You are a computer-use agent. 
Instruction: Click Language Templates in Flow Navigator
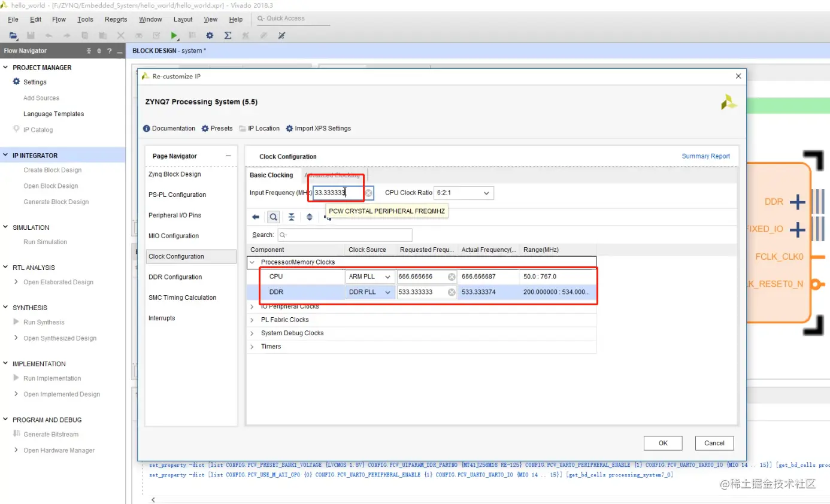tap(54, 114)
